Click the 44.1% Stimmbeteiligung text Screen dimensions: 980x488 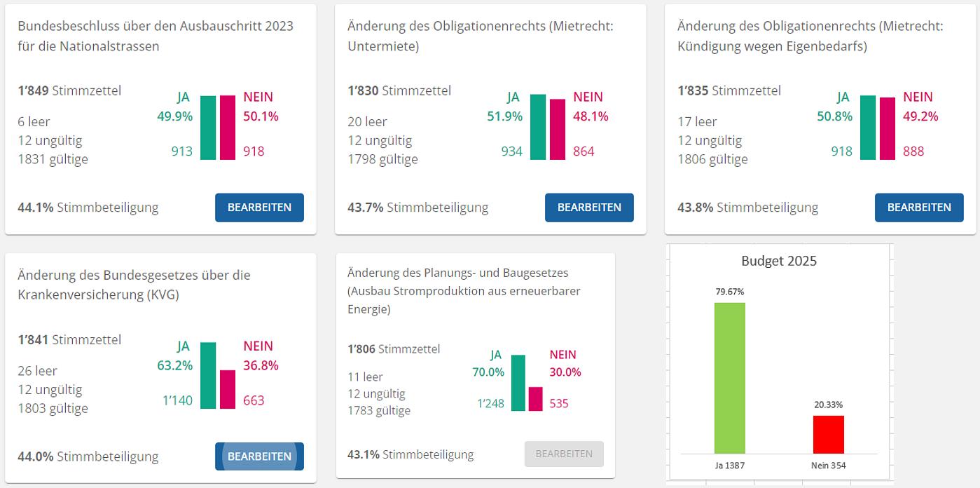click(x=88, y=208)
